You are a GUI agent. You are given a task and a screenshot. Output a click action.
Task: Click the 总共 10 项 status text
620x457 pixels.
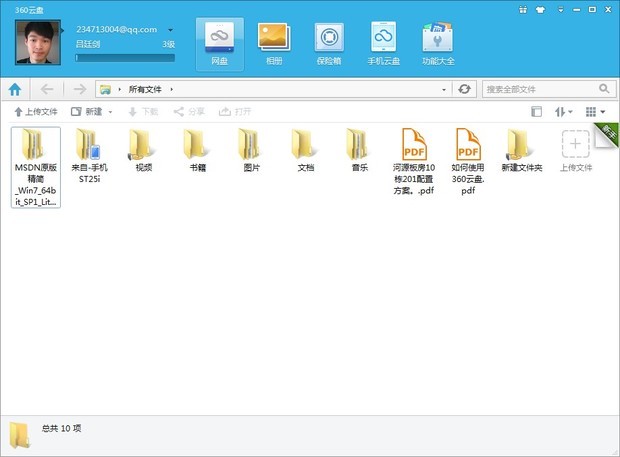tap(61, 428)
